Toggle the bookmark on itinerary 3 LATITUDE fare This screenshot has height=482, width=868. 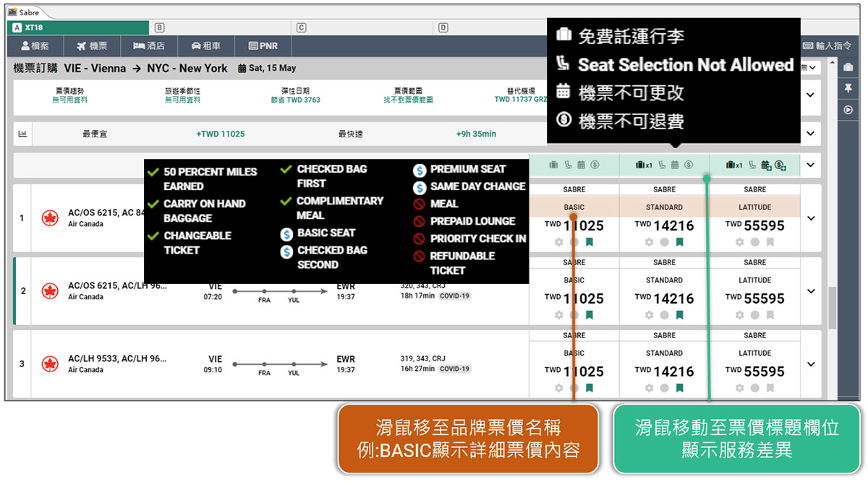(770, 388)
